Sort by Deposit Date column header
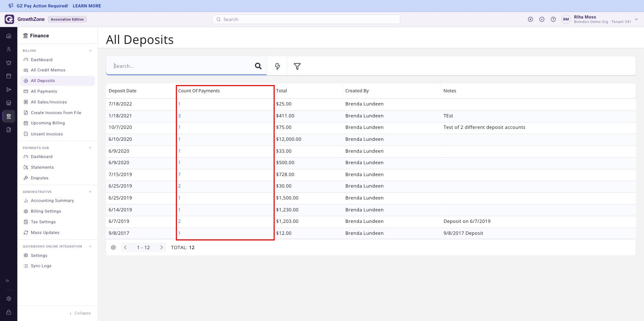The width and height of the screenshot is (644, 321). 122,91
